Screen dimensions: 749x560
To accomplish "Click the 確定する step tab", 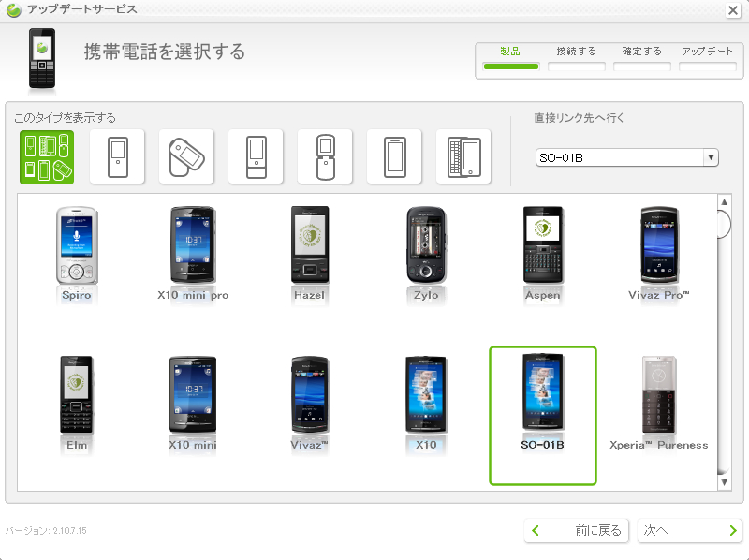I will coord(642,57).
